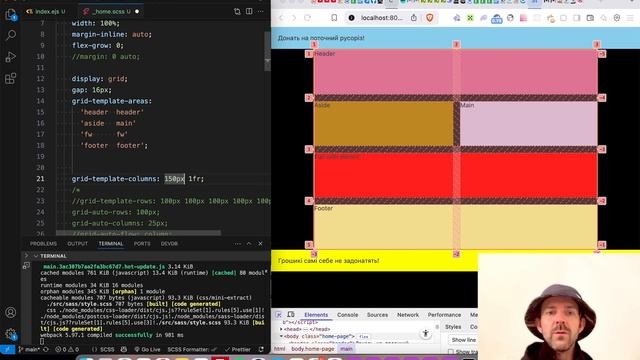The height and width of the screenshot is (360, 640).
Task: Click the main breadcrumb in DevTools
Action: click(347, 349)
